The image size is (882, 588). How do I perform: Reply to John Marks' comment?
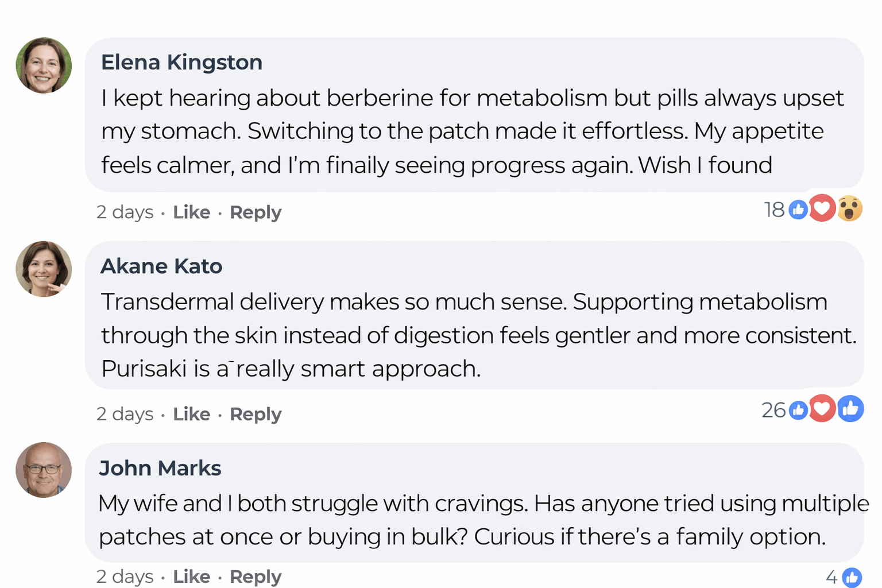[x=256, y=577]
